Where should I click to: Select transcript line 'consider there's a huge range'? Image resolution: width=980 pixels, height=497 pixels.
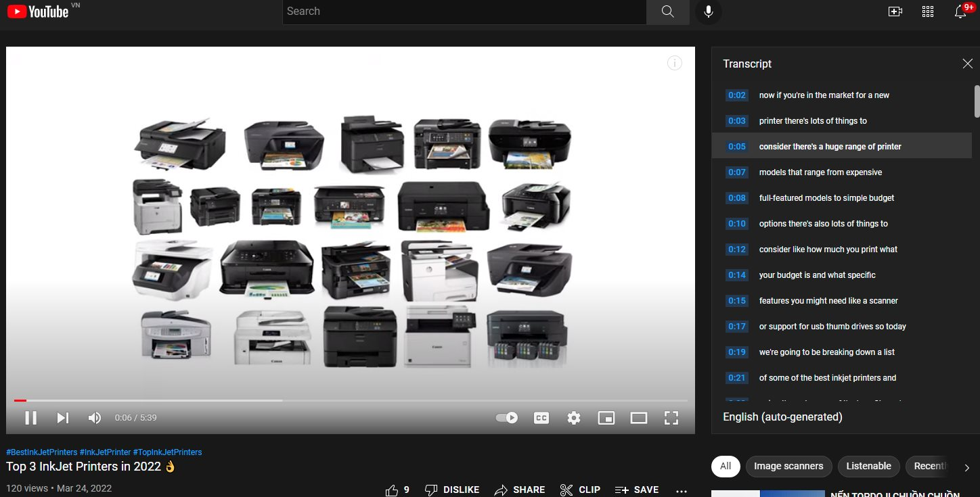coord(841,147)
